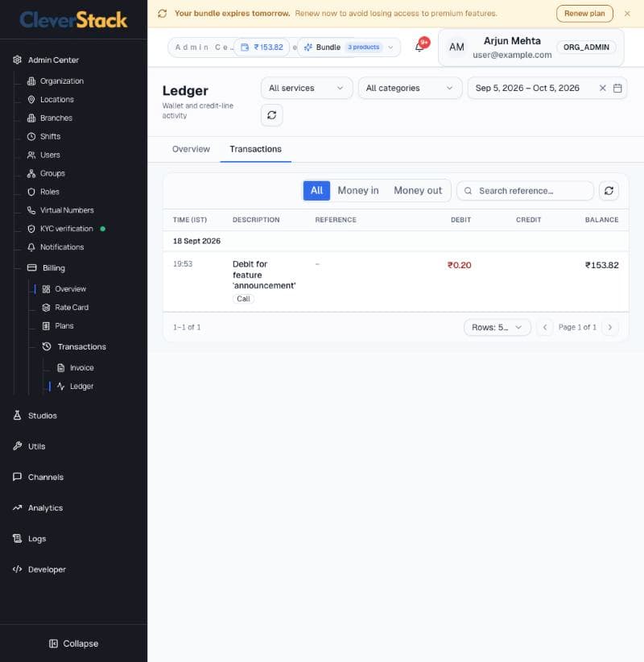The width and height of the screenshot is (644, 662).
Task: Select the All filter
Action: (316, 191)
